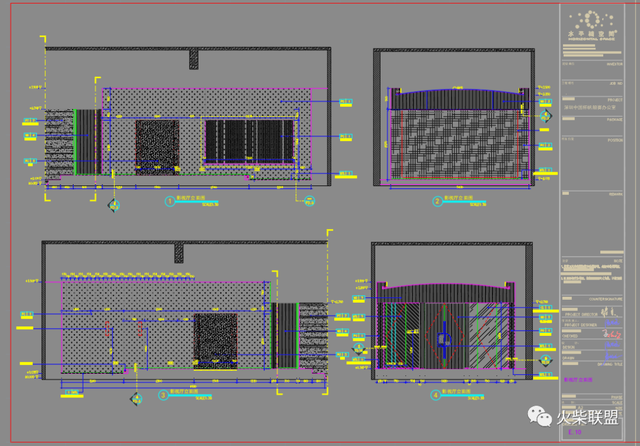640x446 pixels.
Task: Click elevation number bubble 1
Action: [x=170, y=201]
